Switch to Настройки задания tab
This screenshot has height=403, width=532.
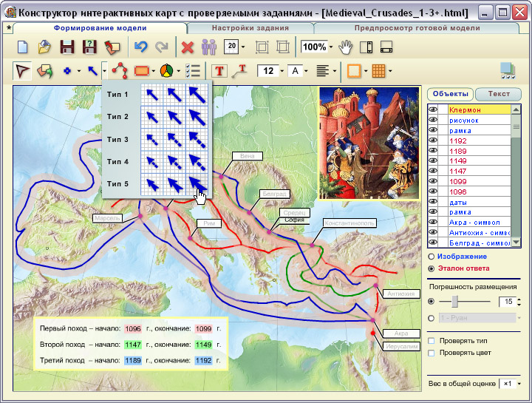250,28
